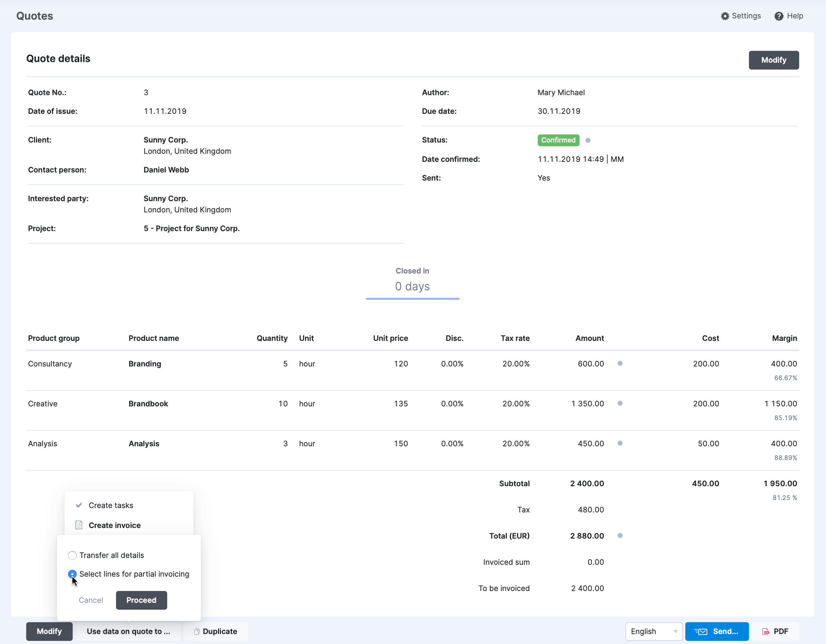Click Modify to edit the quote

pyautogui.click(x=774, y=60)
